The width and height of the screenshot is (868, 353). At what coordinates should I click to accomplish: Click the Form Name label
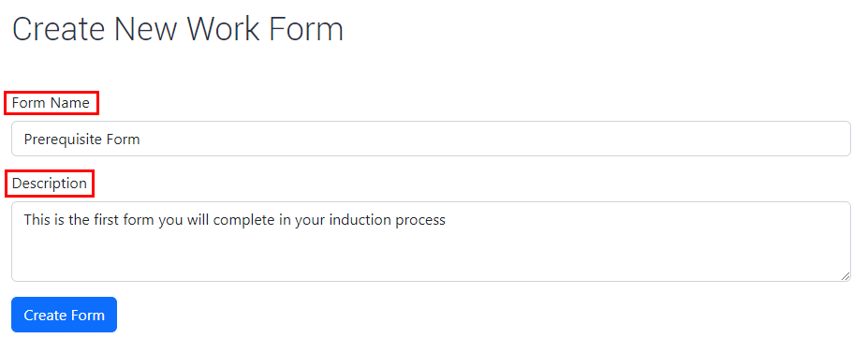pyautogui.click(x=51, y=103)
